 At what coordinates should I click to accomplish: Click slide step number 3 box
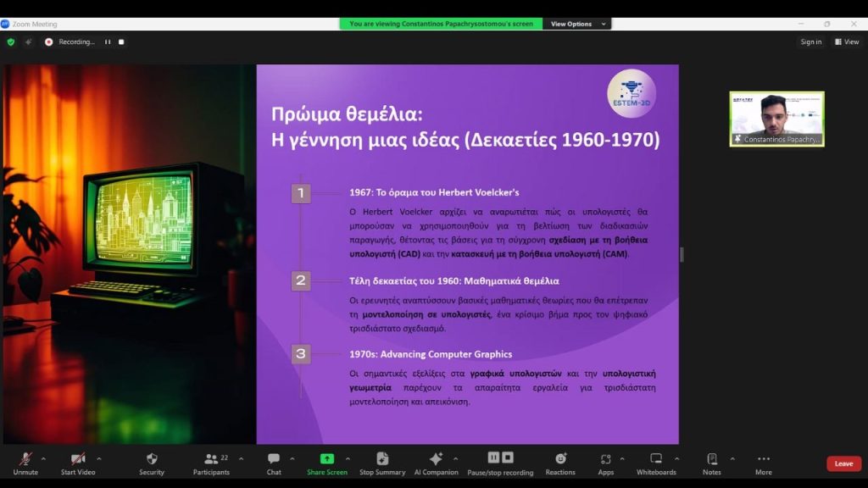click(301, 354)
